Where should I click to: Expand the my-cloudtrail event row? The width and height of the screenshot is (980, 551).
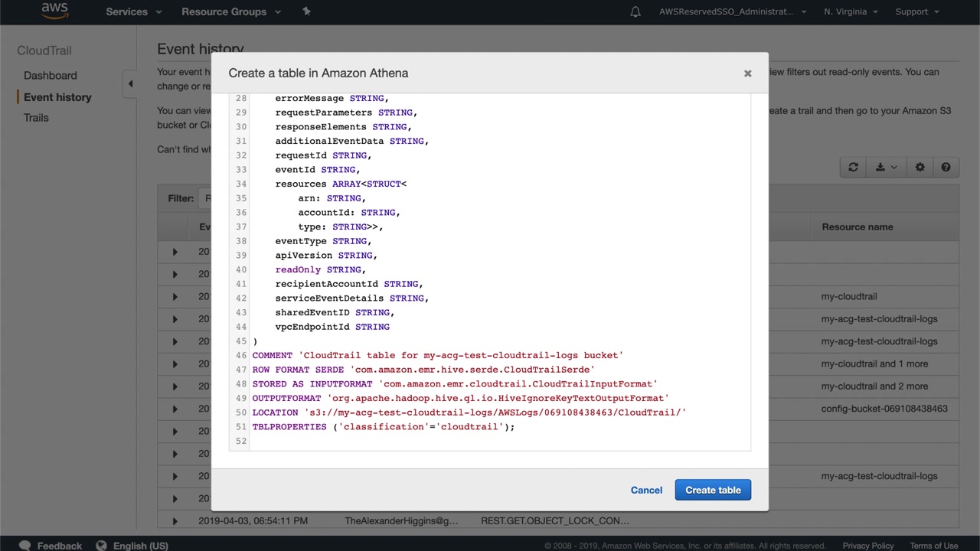[x=175, y=297]
